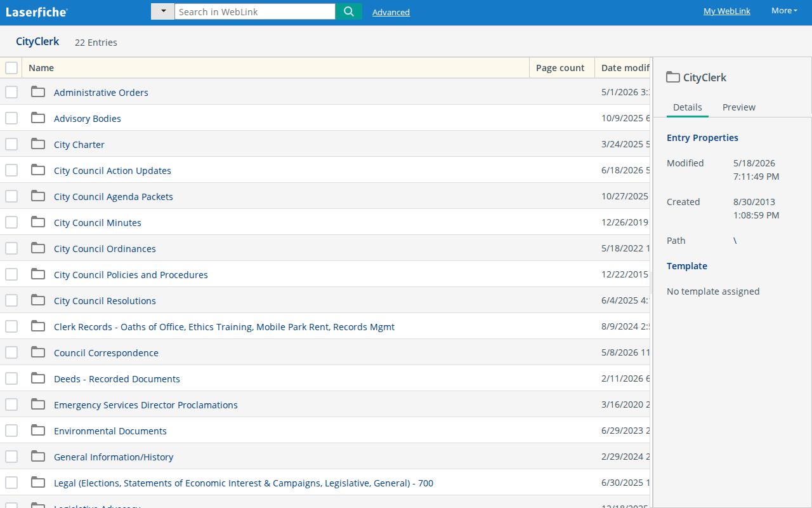Check the City Council Minutes checkbox
Image resolution: width=812 pixels, height=508 pixels.
(x=11, y=222)
